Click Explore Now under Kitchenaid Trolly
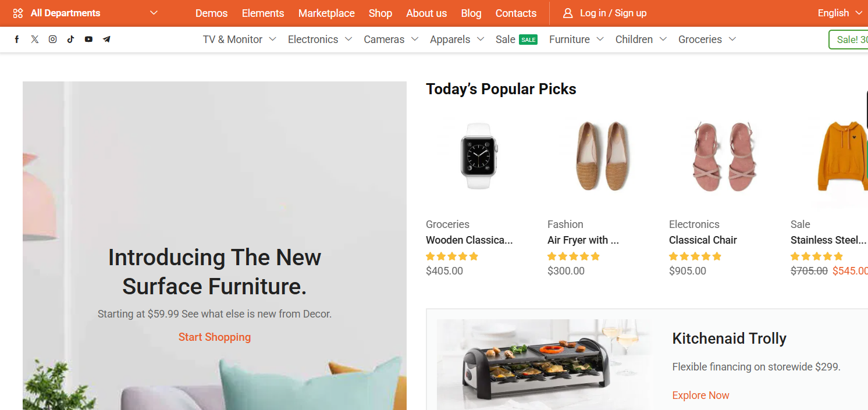The width and height of the screenshot is (868, 410). click(700, 395)
